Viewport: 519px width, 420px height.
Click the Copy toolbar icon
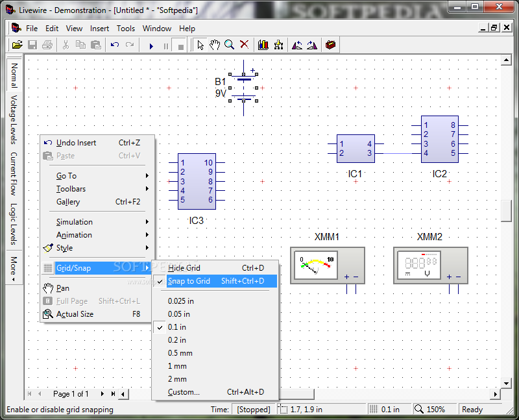tap(80, 45)
